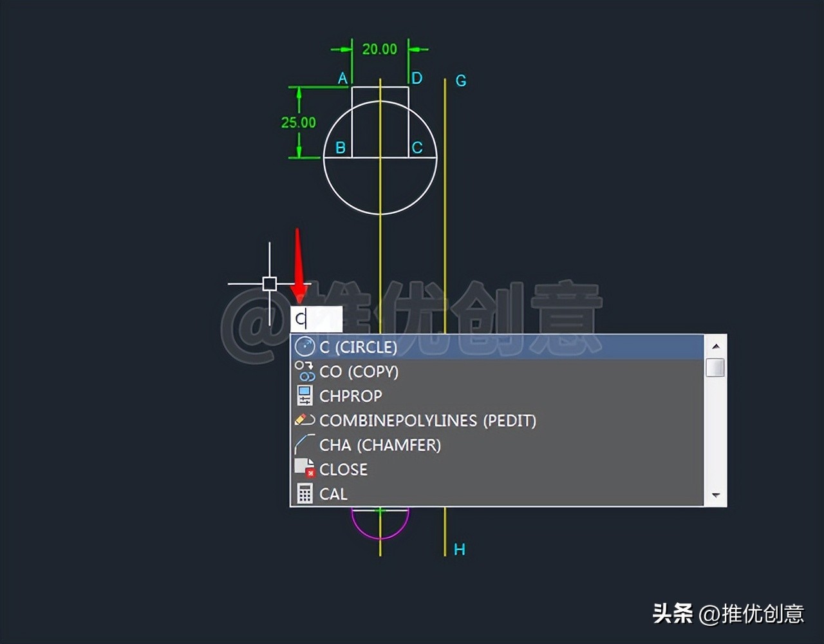Click the CIRCLE command icon
The height and width of the screenshot is (644, 824).
304,346
